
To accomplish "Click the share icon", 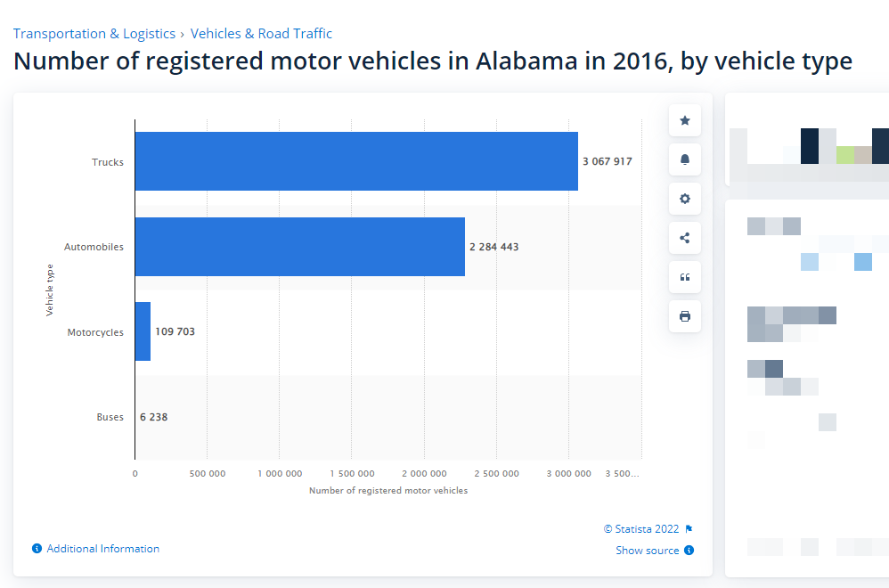I will pos(684,237).
